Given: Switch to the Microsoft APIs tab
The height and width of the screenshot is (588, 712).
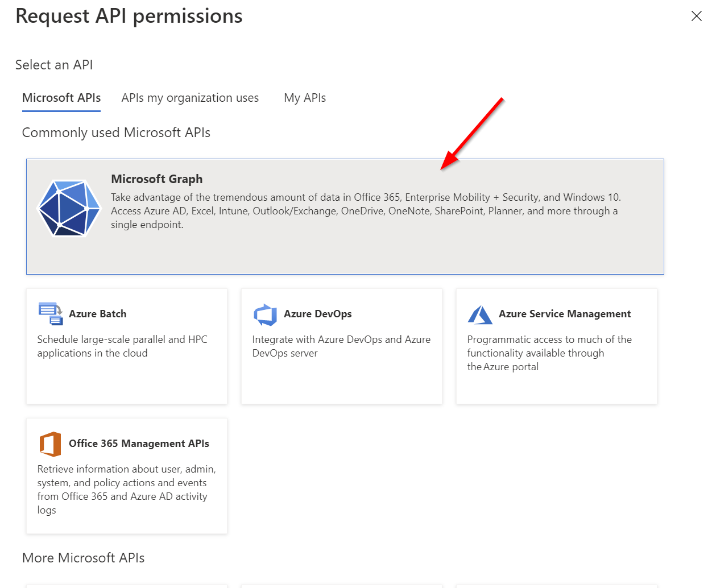Looking at the screenshot, I should point(61,98).
